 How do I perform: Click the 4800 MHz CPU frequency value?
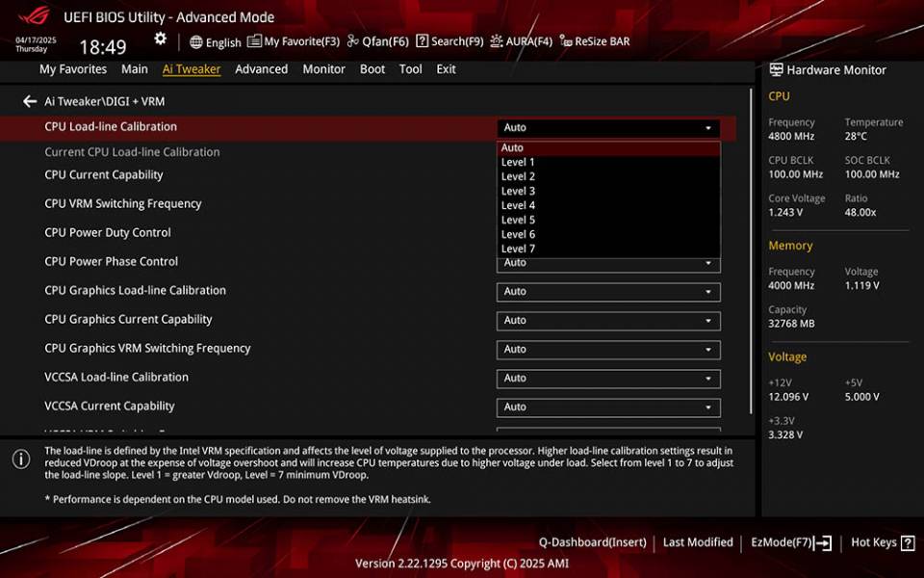(x=791, y=136)
